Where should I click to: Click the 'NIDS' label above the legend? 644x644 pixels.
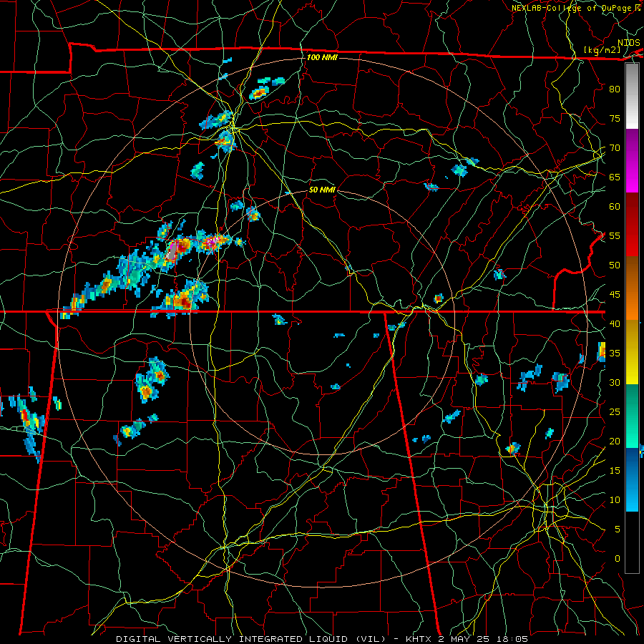coord(628,43)
